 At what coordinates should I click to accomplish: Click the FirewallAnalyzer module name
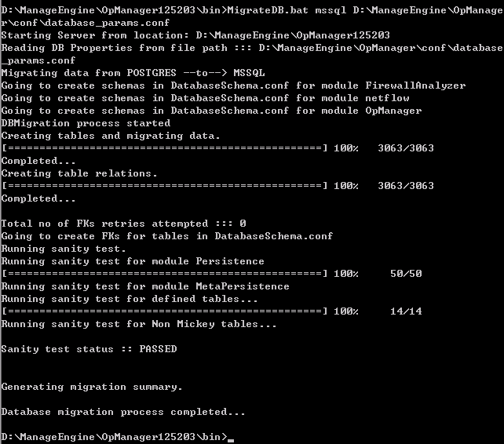(x=415, y=86)
